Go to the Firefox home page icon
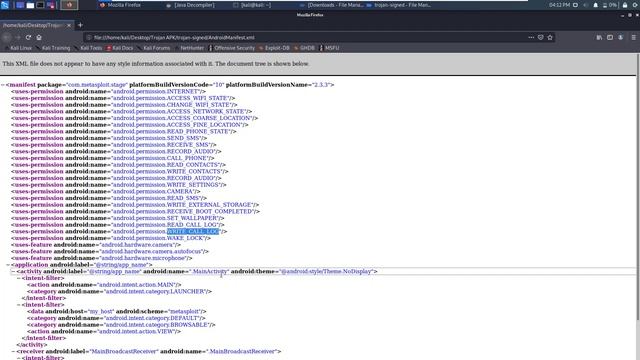 pos(39,37)
